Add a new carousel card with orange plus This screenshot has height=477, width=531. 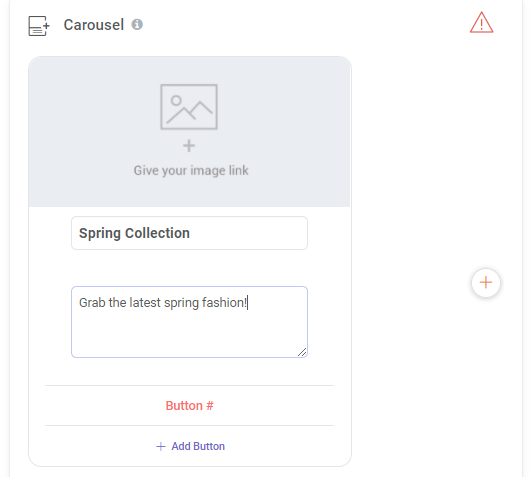coord(486,283)
